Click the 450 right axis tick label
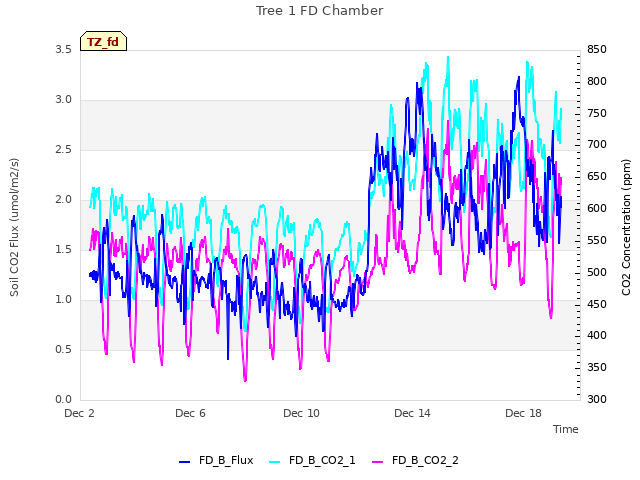 tap(597, 304)
